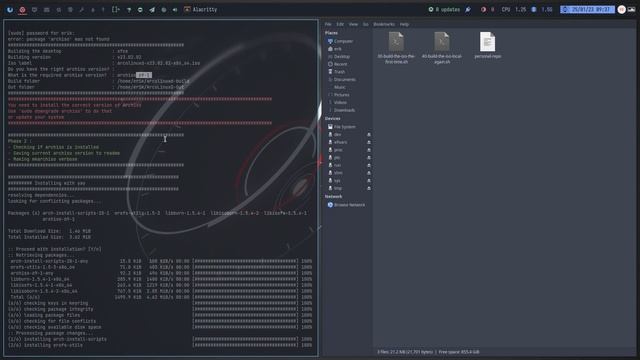Select the 30-build-the-iso-the-first-time.sh script file

coord(396,48)
